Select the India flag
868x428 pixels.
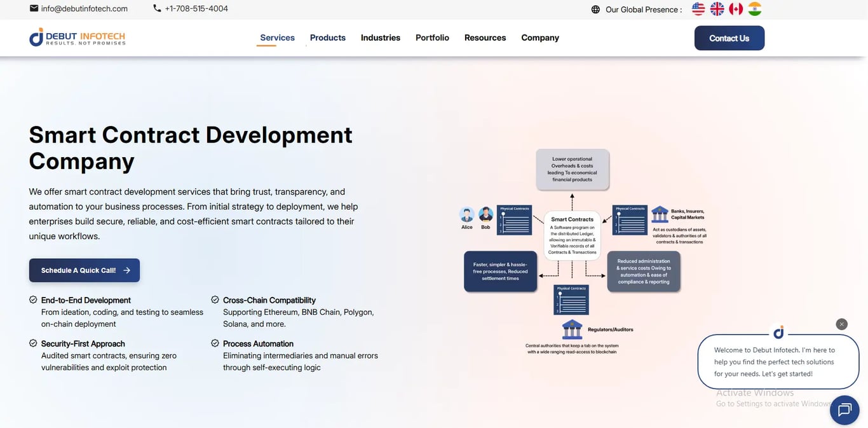pyautogui.click(x=755, y=9)
